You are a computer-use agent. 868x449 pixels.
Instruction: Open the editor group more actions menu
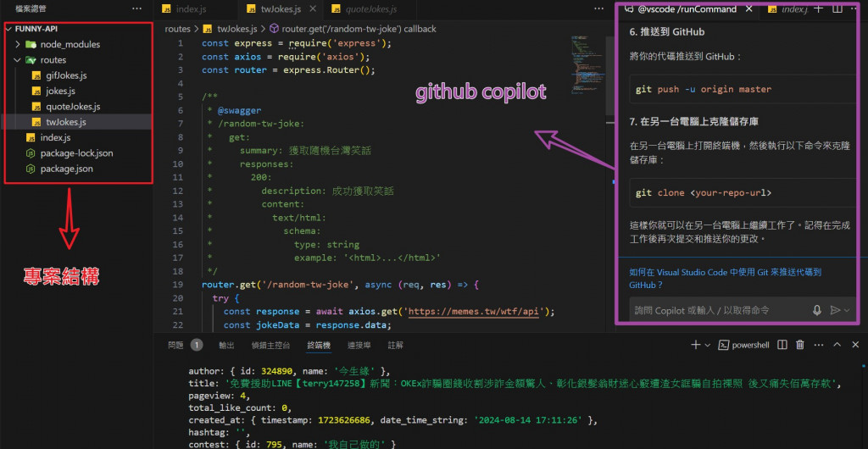pos(598,8)
